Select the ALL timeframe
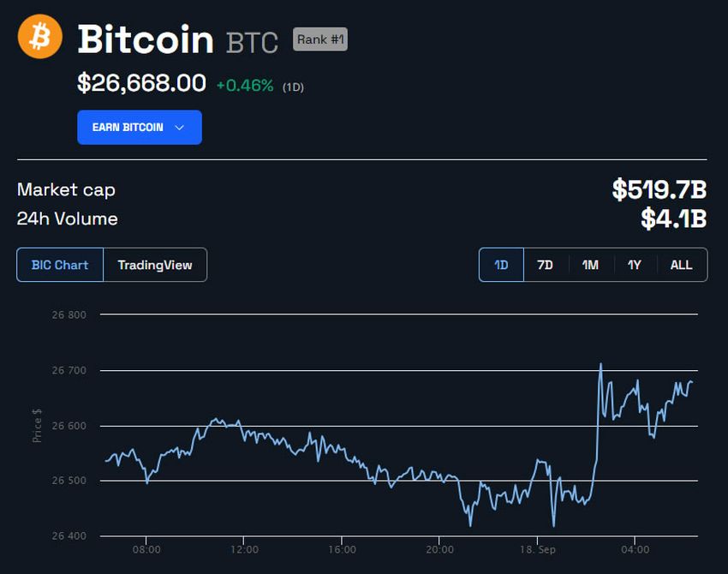Viewport: 728px width, 574px height. tap(681, 265)
